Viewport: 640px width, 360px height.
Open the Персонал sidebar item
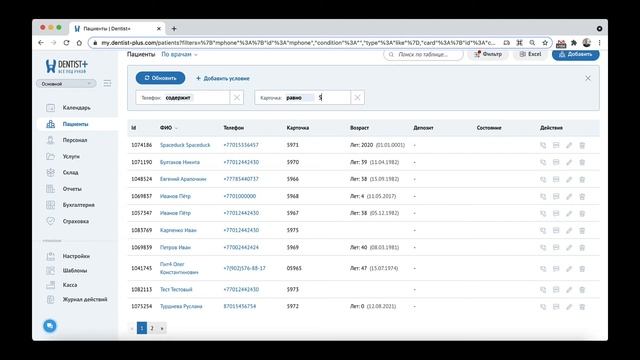(75, 140)
